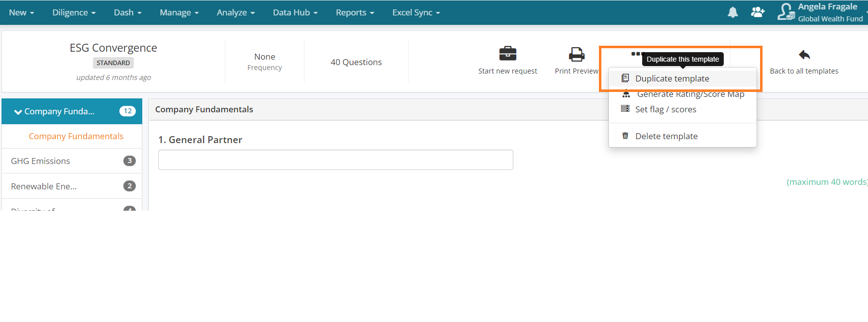Click the updated 6 months ago text
Viewport: 868px width, 322px height.
point(113,78)
